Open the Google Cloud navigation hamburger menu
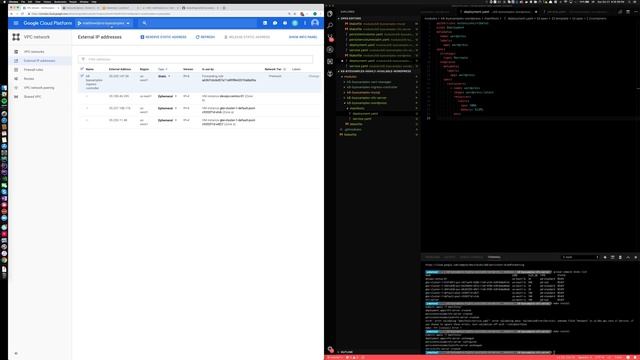640x360 pixels. click(16, 23)
